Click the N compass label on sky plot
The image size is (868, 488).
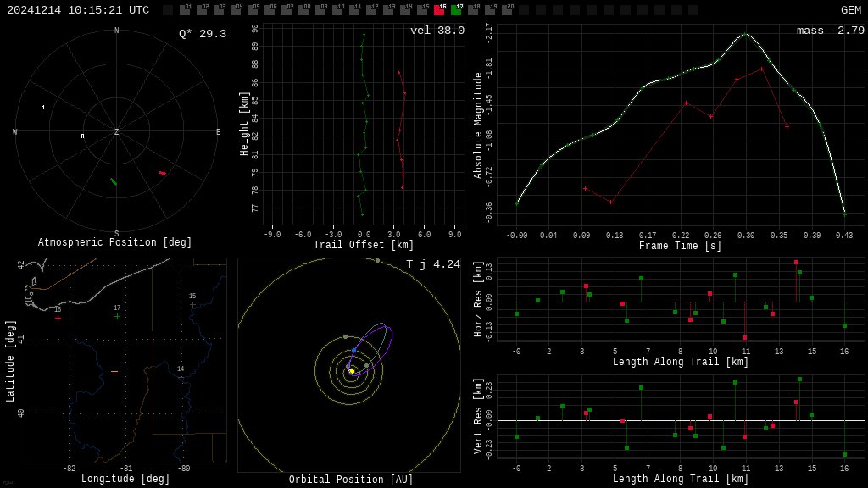click(x=116, y=30)
